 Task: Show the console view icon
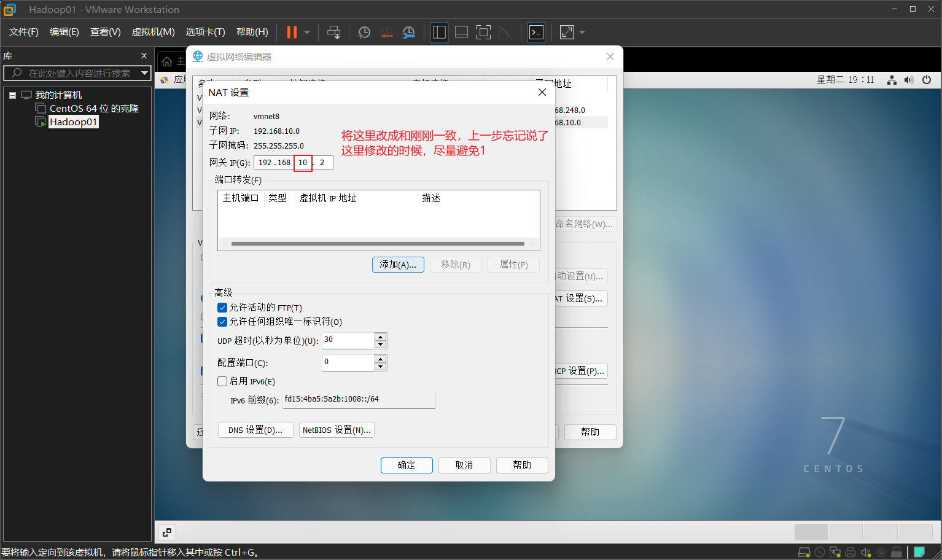(537, 33)
